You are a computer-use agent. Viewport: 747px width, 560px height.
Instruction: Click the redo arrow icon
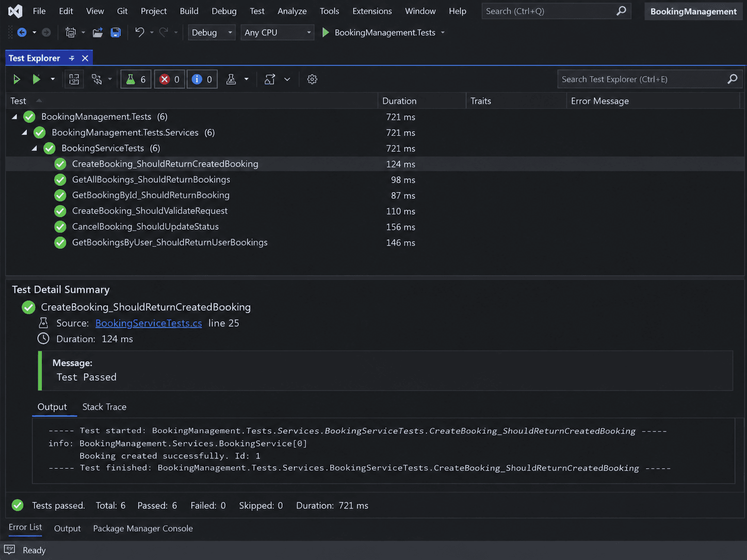pos(164,32)
